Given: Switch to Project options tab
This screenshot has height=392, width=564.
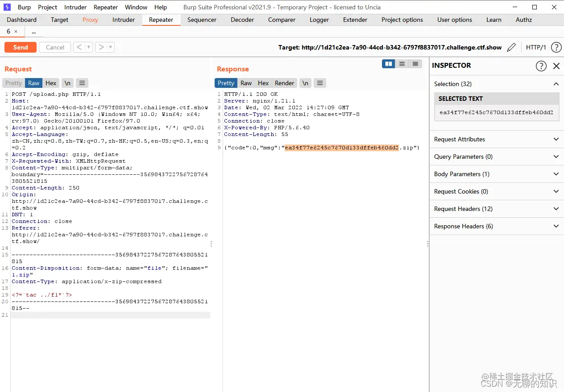Looking at the screenshot, I should click(x=402, y=20).
